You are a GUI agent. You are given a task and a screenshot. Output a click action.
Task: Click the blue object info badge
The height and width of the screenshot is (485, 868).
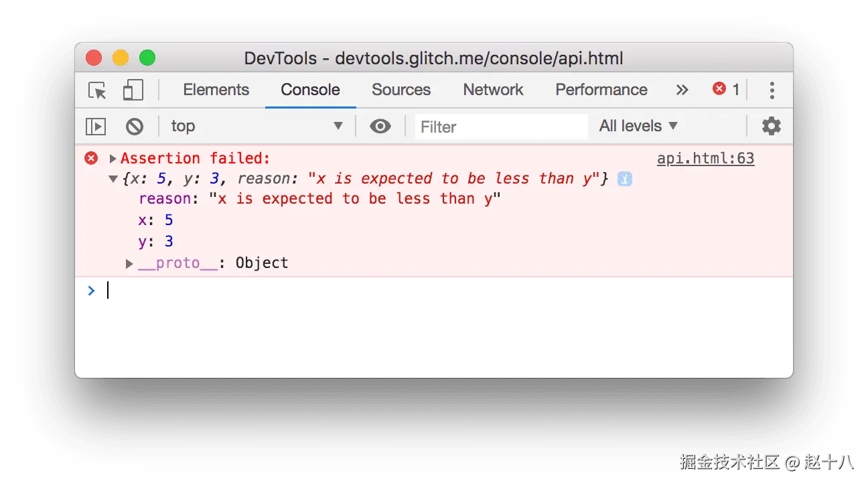(624, 179)
